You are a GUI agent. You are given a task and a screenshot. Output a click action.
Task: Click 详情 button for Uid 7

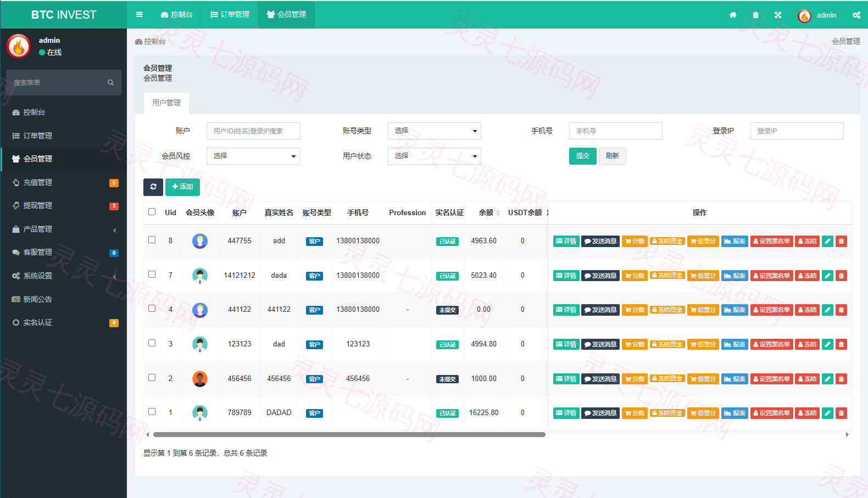(x=566, y=276)
